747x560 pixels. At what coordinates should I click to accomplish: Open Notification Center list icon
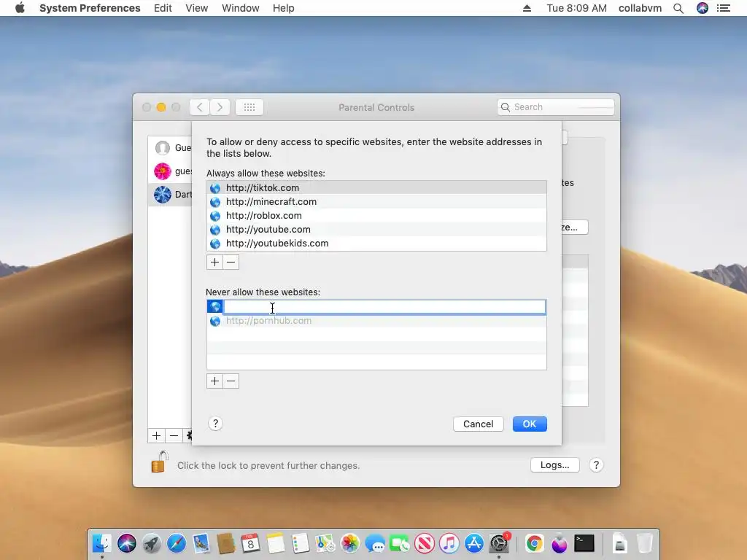tap(724, 8)
